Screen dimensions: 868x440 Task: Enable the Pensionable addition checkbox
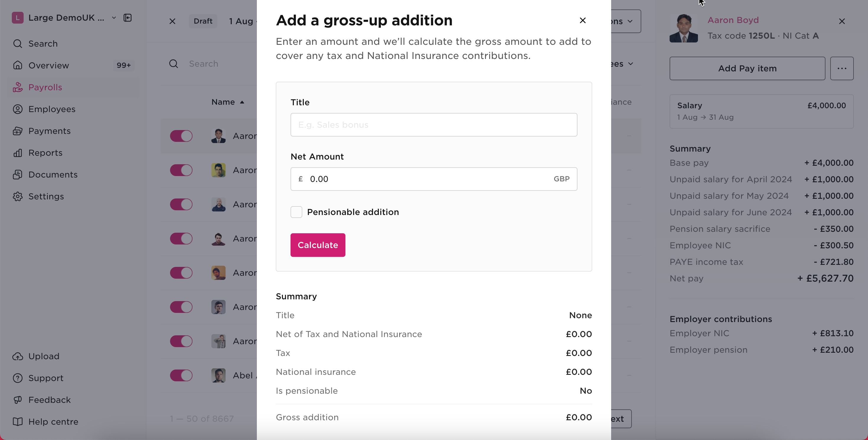(296, 212)
